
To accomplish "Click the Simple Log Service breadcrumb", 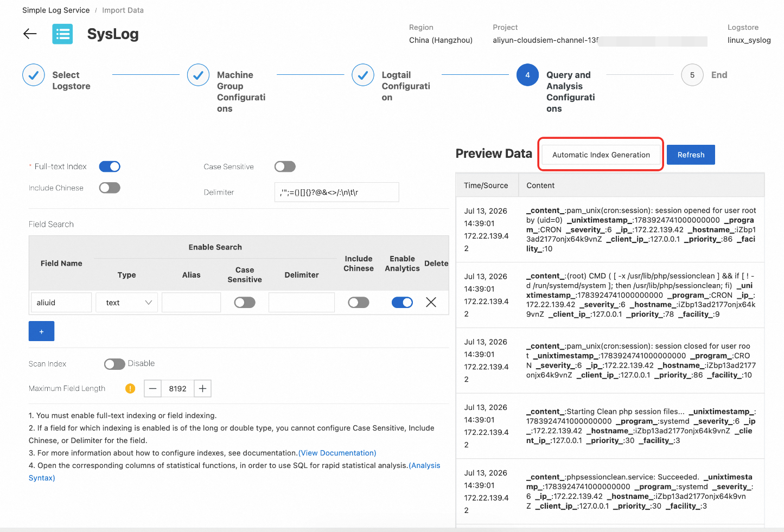I will [x=56, y=10].
